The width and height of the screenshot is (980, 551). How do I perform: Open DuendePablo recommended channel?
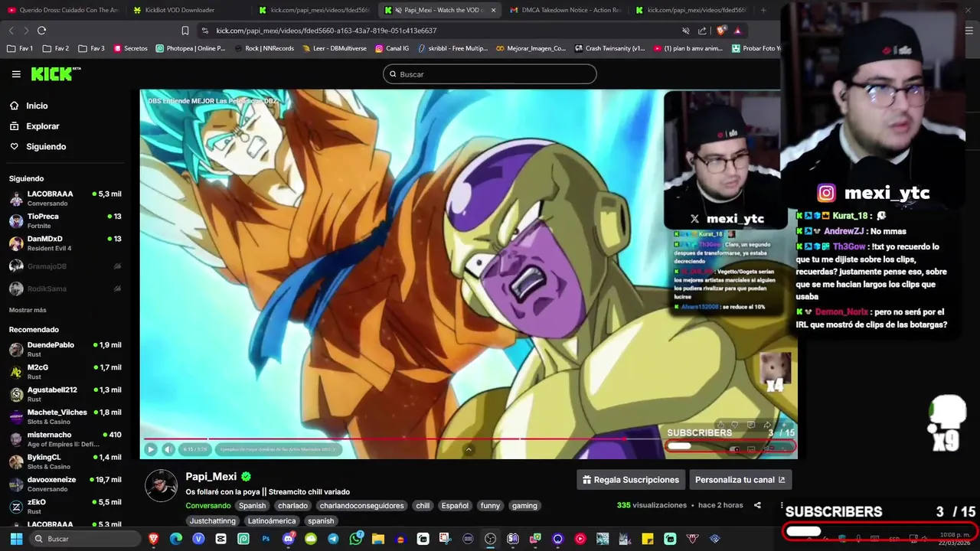[65, 349]
